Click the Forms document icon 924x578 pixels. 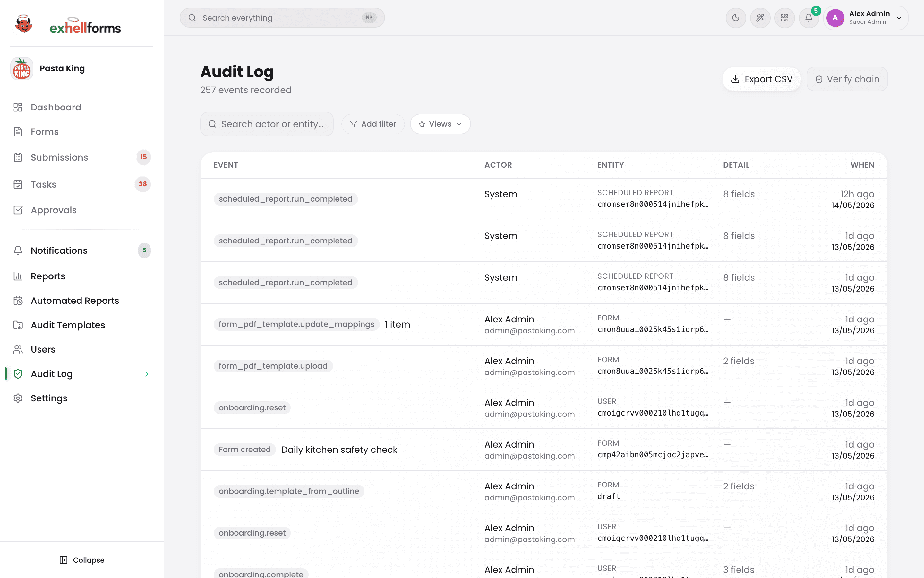tap(18, 132)
